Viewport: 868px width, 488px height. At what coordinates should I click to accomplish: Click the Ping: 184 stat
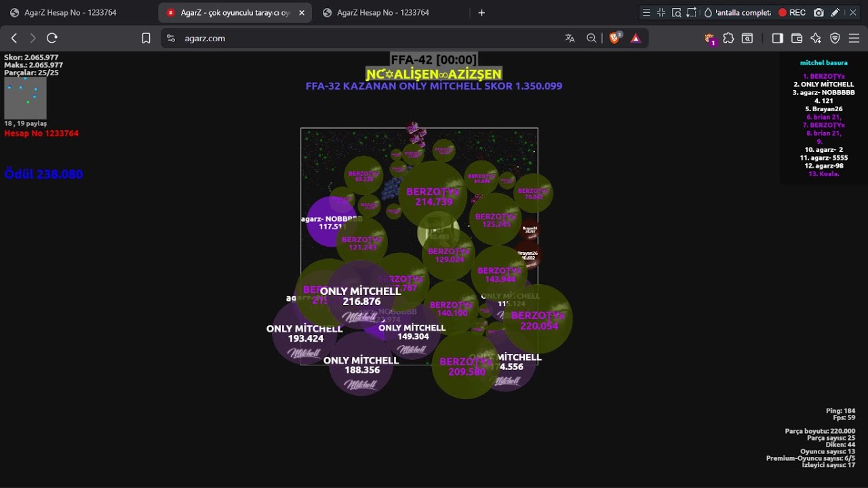(x=840, y=411)
